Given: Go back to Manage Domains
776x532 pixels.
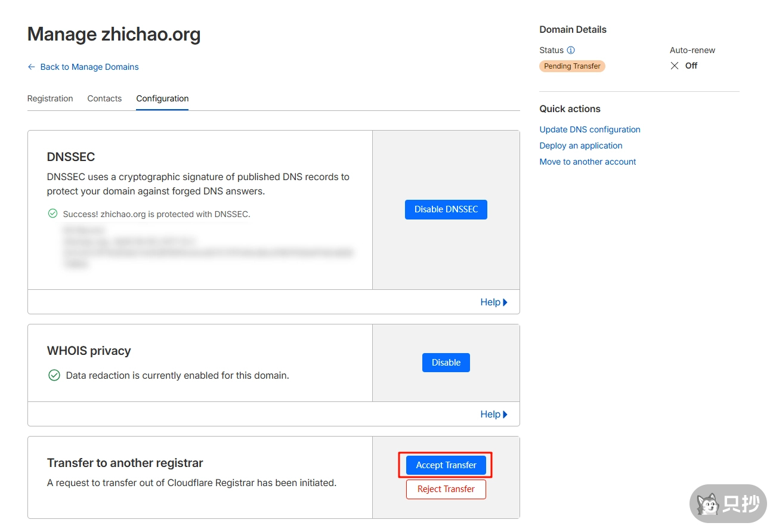Looking at the screenshot, I should click(89, 67).
